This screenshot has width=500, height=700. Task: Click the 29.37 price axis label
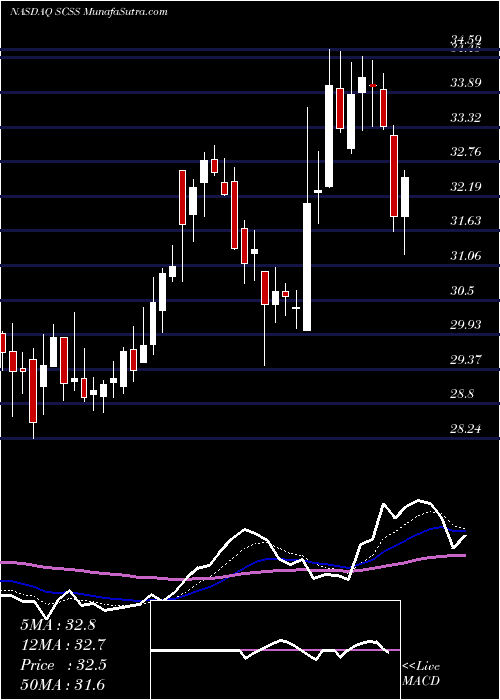coord(466,359)
